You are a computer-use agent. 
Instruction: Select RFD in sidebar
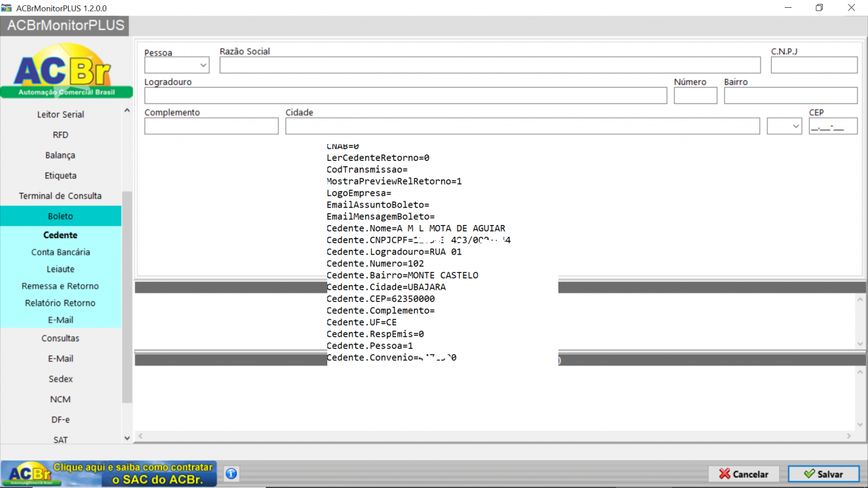point(60,135)
